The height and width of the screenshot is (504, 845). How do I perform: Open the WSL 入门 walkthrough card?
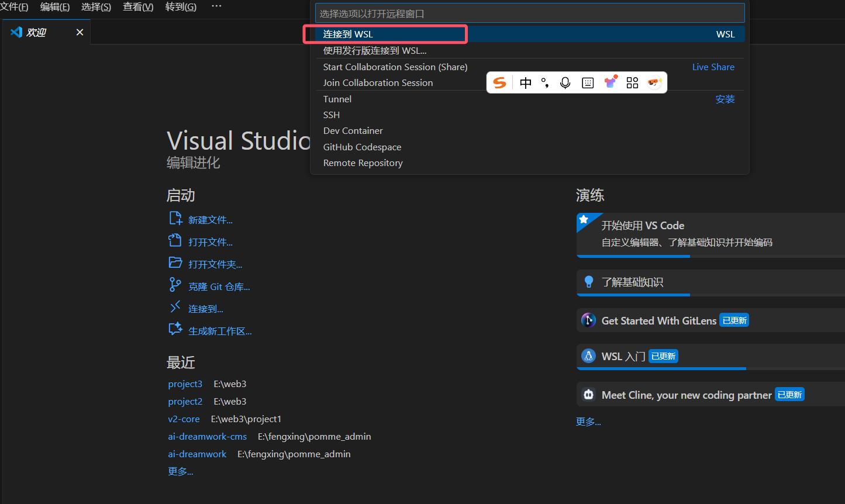point(711,357)
